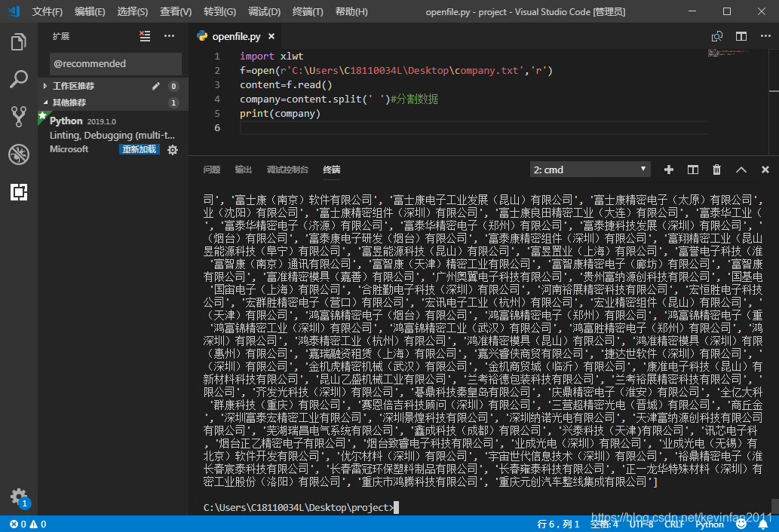Close the openfile.py editor tab
The width and height of the screenshot is (779, 532).
(271, 36)
